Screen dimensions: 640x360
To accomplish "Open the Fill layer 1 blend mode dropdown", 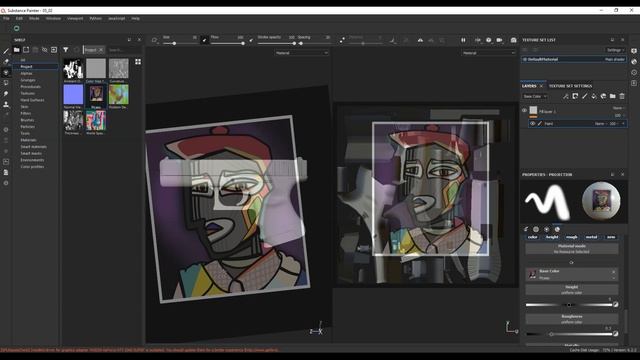I will pos(619,108).
